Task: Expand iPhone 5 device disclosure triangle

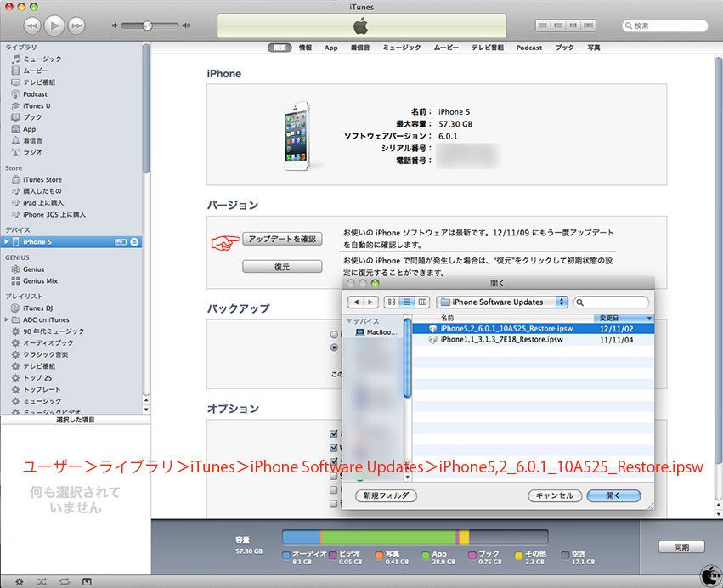Action: [7, 241]
